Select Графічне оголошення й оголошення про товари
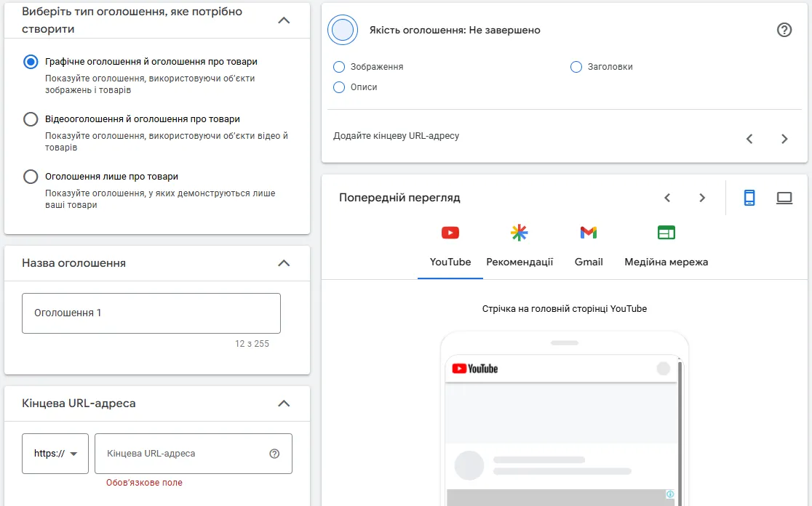This screenshot has width=812, height=506. click(x=31, y=62)
